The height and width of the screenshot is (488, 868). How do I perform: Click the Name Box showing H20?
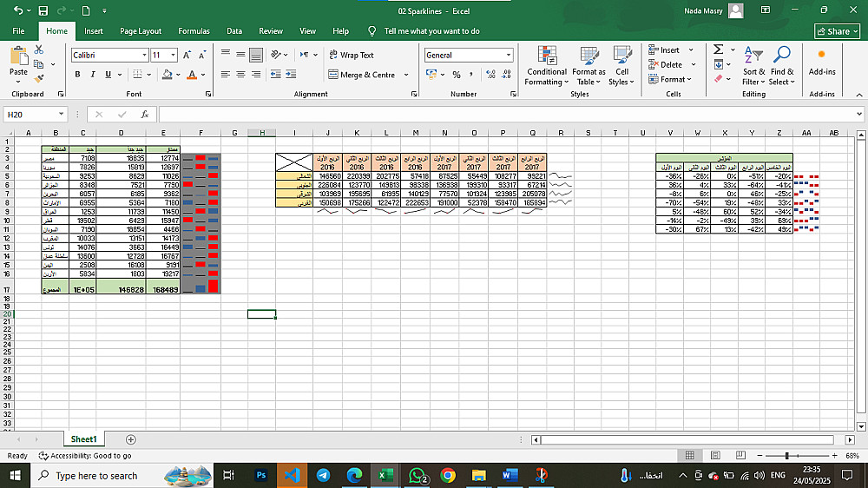[31, 114]
